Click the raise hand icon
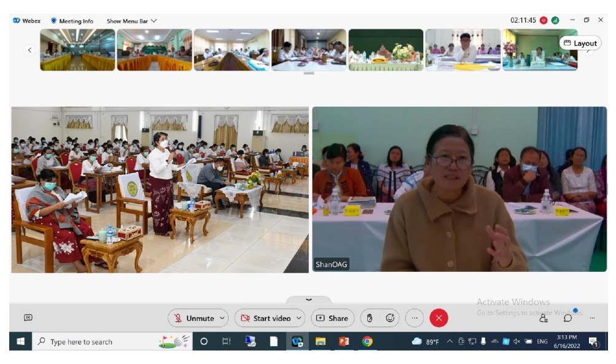 pyautogui.click(x=369, y=318)
